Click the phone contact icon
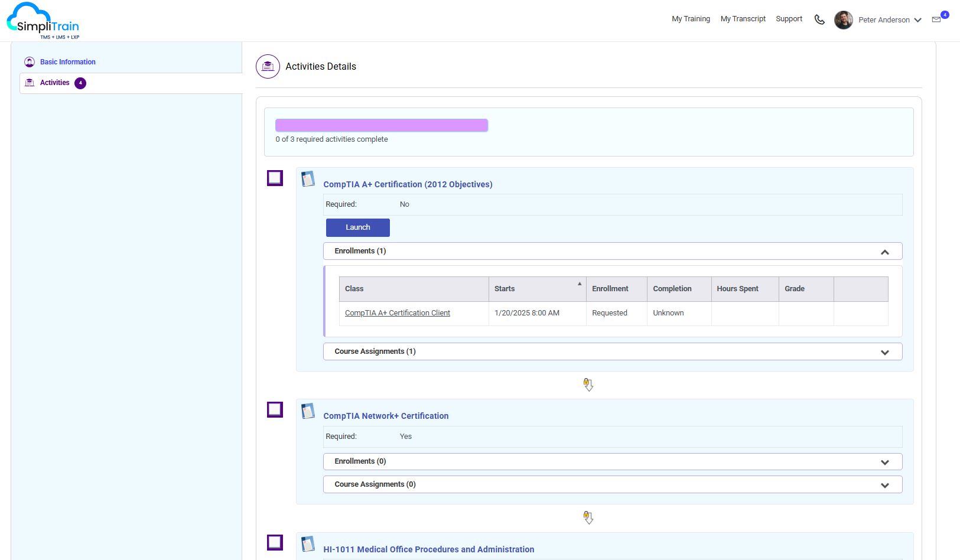The image size is (960, 560). pos(819,19)
